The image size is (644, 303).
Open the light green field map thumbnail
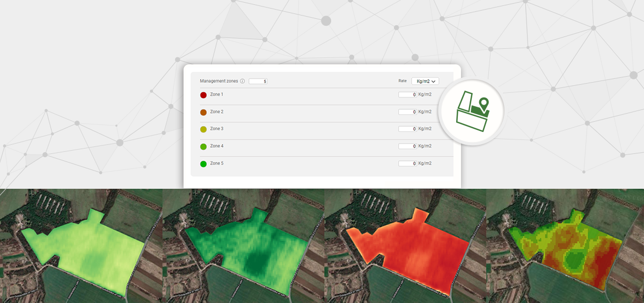click(x=81, y=246)
